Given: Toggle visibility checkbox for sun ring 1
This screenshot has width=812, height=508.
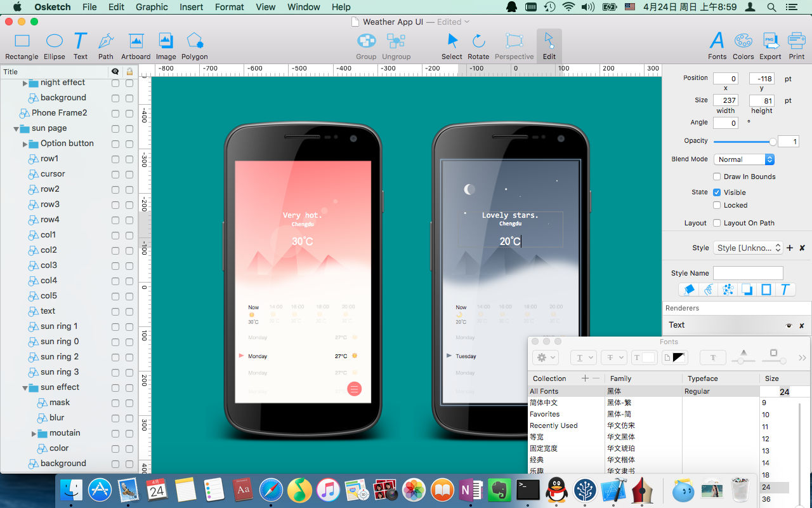Looking at the screenshot, I should pos(115,327).
